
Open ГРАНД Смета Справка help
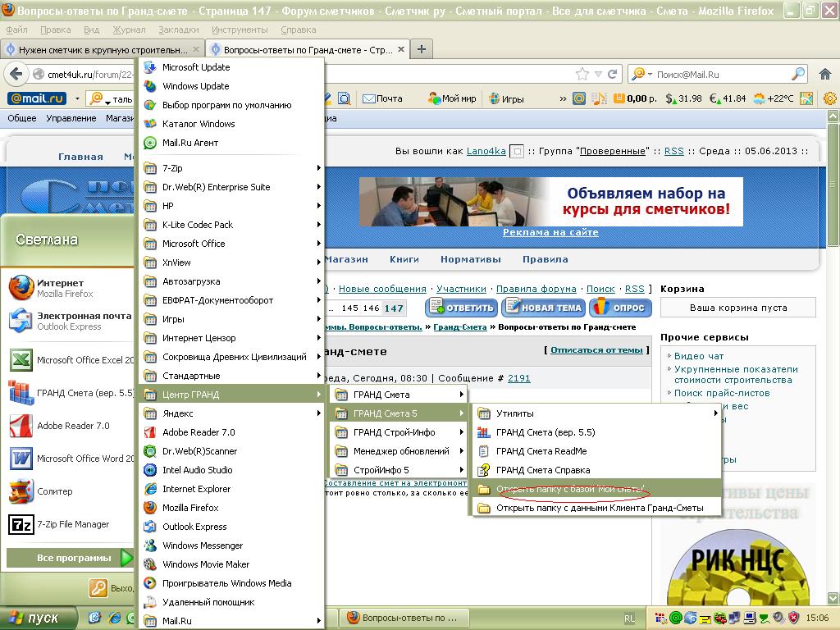point(596,470)
